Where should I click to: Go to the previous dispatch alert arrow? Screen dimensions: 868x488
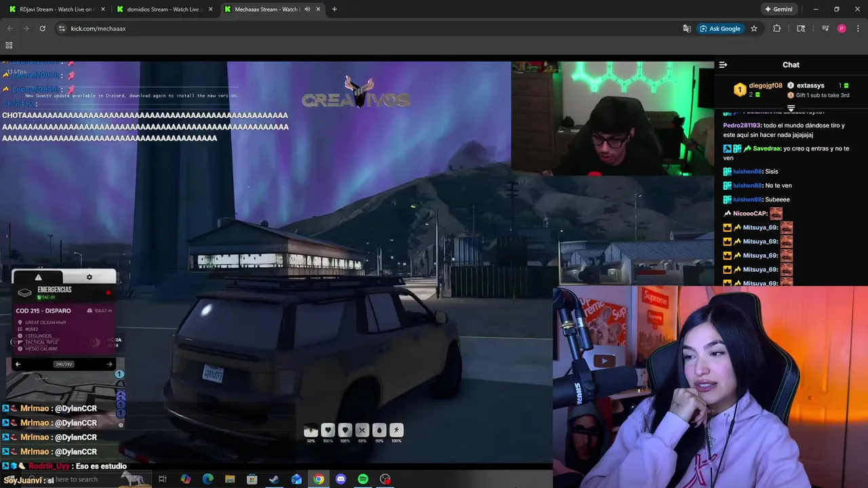(x=18, y=364)
